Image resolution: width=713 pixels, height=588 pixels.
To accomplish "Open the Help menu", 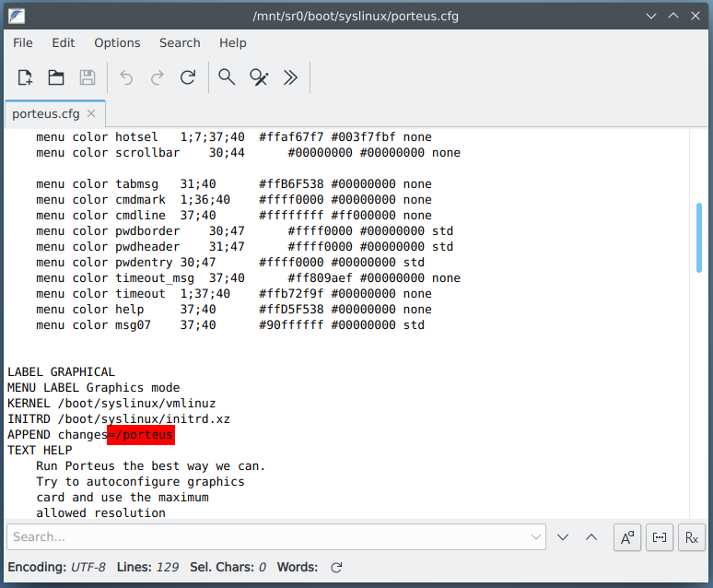I will coord(233,42).
